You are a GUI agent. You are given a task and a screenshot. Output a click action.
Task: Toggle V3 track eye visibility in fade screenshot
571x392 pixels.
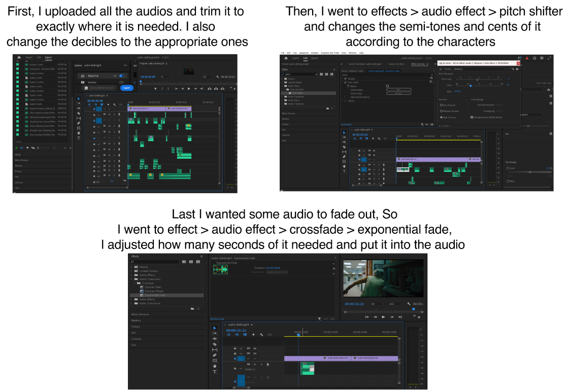pyautogui.click(x=255, y=348)
